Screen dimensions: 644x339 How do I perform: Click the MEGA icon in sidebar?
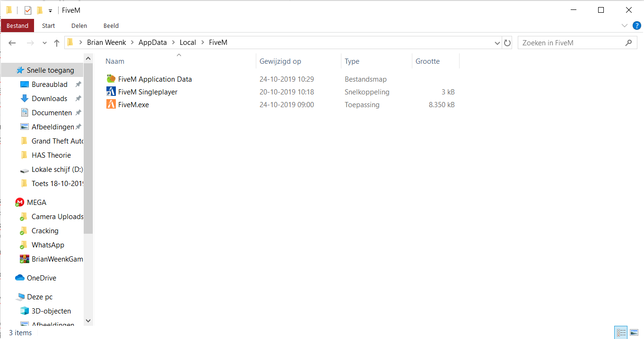[20, 203]
